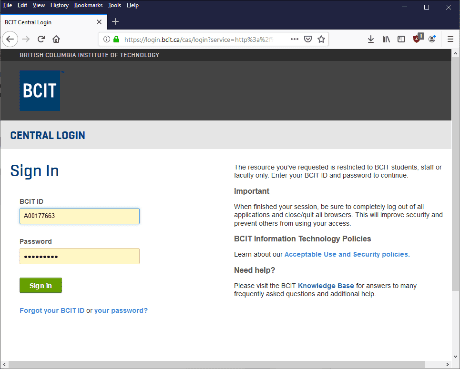Open the 'your password?' recovery link
The height and width of the screenshot is (369, 460).
coord(121,311)
